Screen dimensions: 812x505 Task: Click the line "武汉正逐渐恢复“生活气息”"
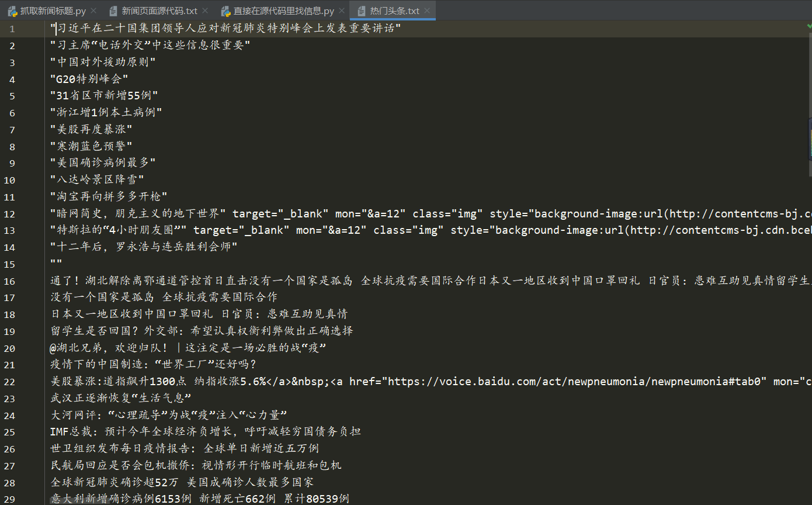tap(121, 399)
